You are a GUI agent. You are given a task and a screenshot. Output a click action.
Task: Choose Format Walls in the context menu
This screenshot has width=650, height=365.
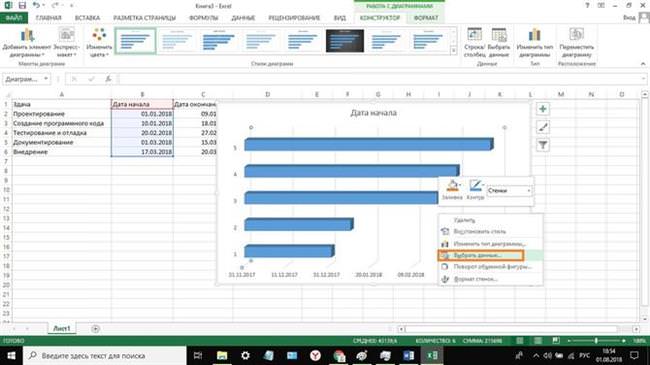[x=475, y=279]
